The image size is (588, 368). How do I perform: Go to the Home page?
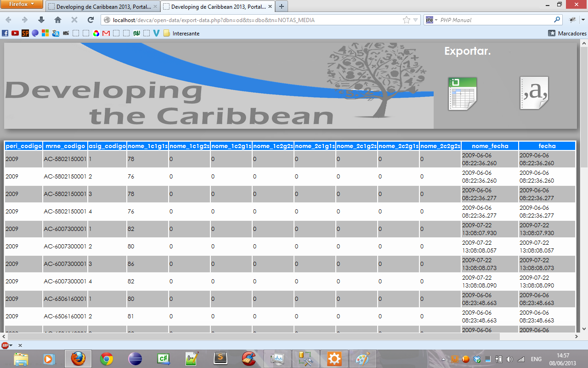(58, 20)
